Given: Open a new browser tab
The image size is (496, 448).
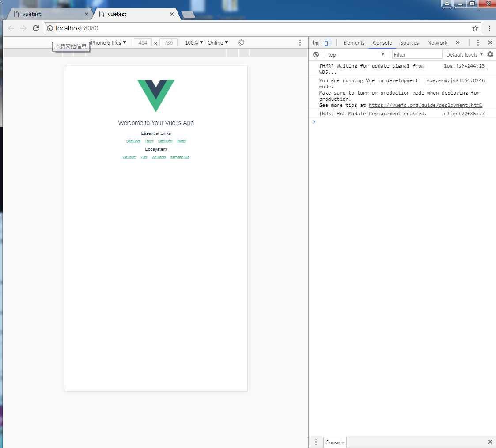Looking at the screenshot, I should [x=188, y=15].
